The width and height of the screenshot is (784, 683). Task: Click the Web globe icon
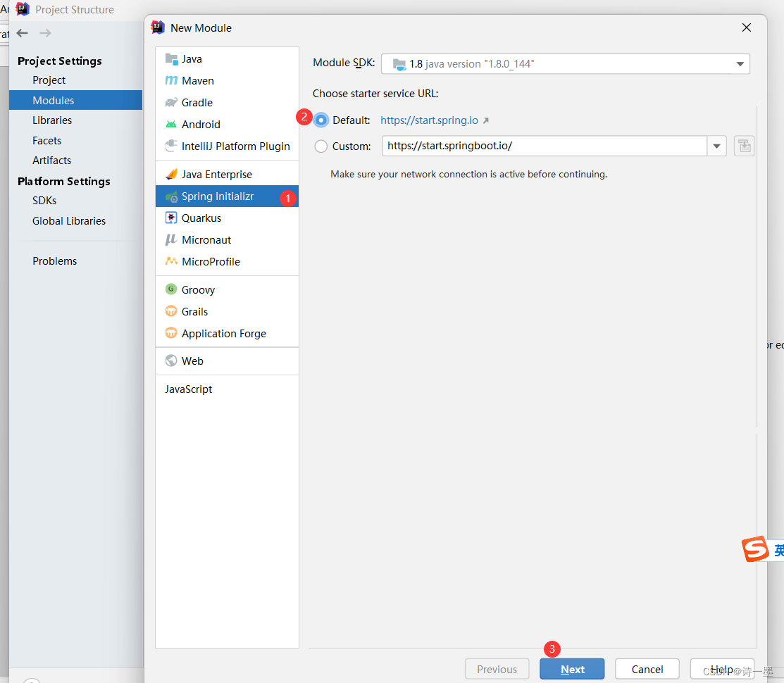[171, 361]
